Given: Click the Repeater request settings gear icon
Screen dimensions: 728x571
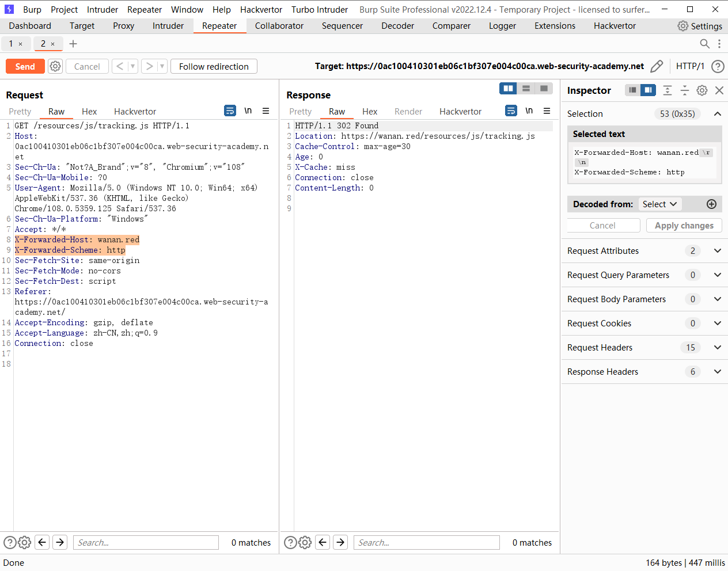Looking at the screenshot, I should tap(55, 66).
